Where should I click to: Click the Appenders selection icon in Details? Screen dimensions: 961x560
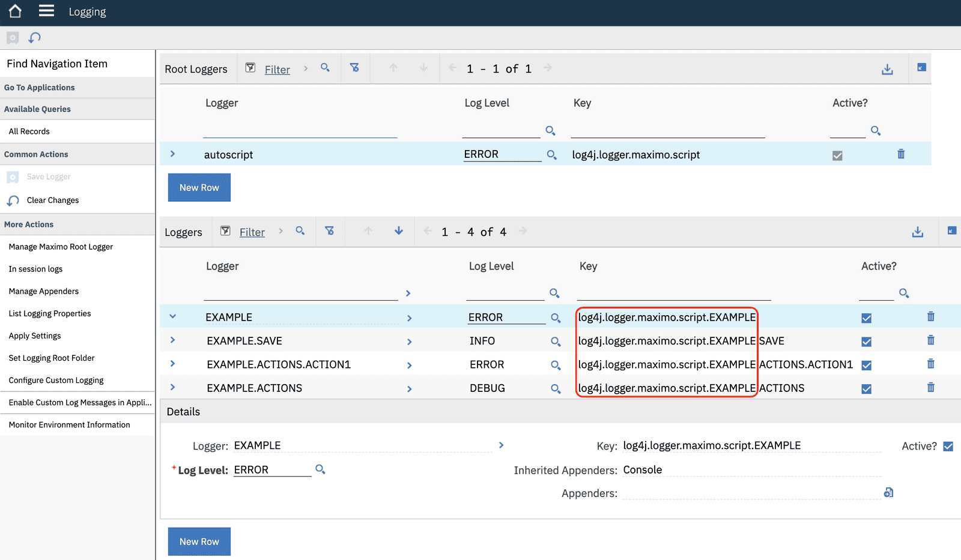[x=888, y=492]
